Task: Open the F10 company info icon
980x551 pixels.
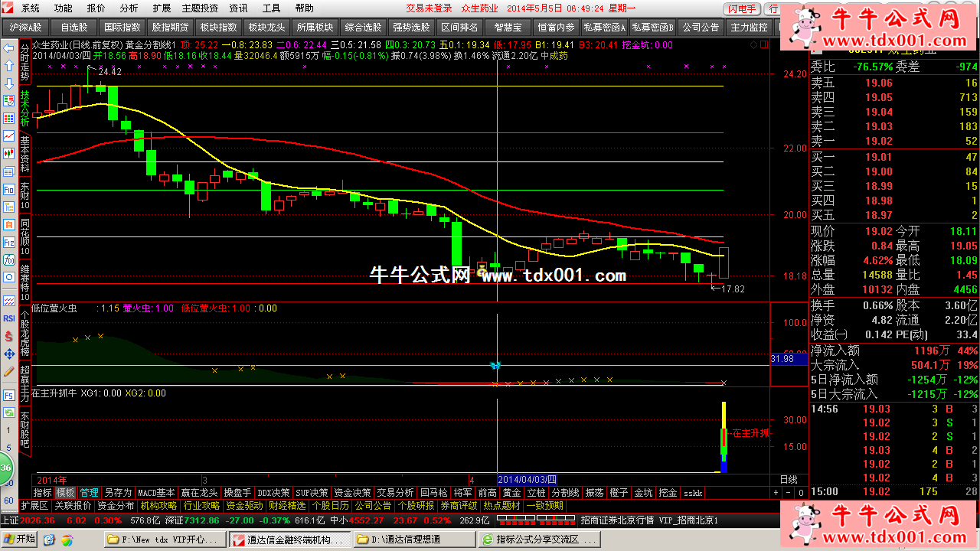Action: pyautogui.click(x=8, y=189)
